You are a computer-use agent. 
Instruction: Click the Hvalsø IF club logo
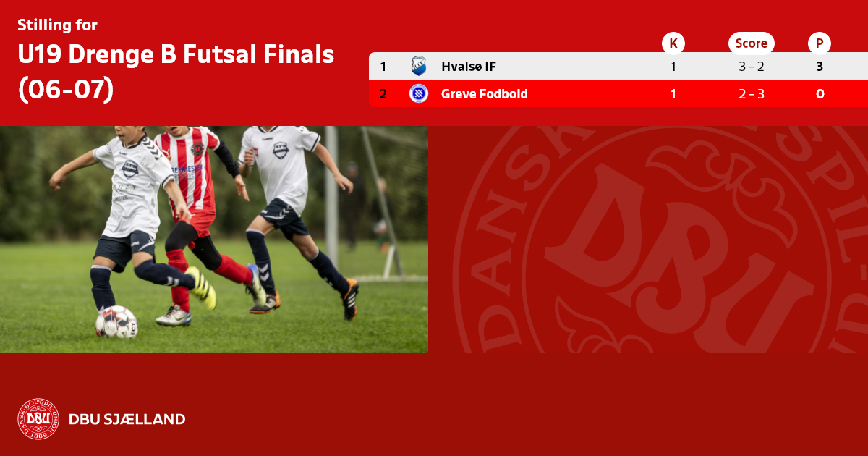coord(419,66)
